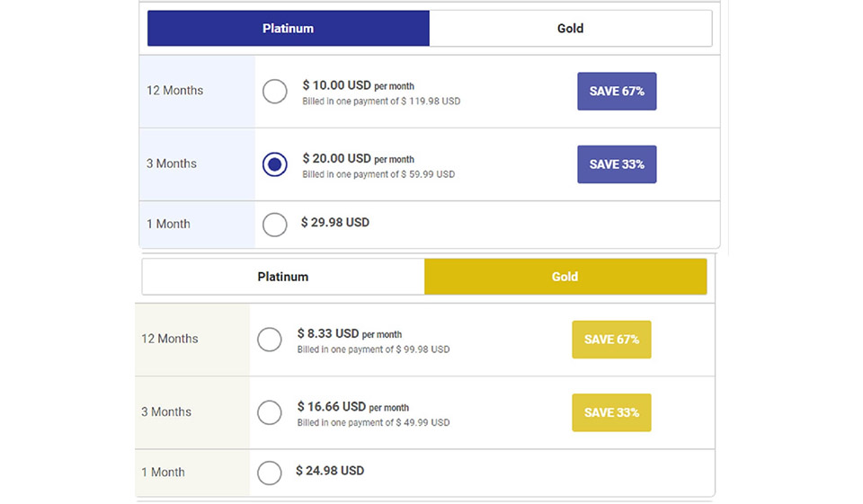Screen dimensions: 863x504
Task: Click the highlighted yellow Gold tab
Action: click(565, 277)
